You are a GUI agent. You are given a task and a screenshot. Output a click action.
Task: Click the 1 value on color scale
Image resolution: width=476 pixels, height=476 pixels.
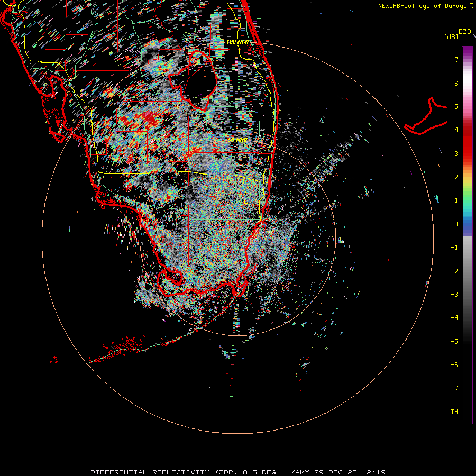[x=456, y=200]
